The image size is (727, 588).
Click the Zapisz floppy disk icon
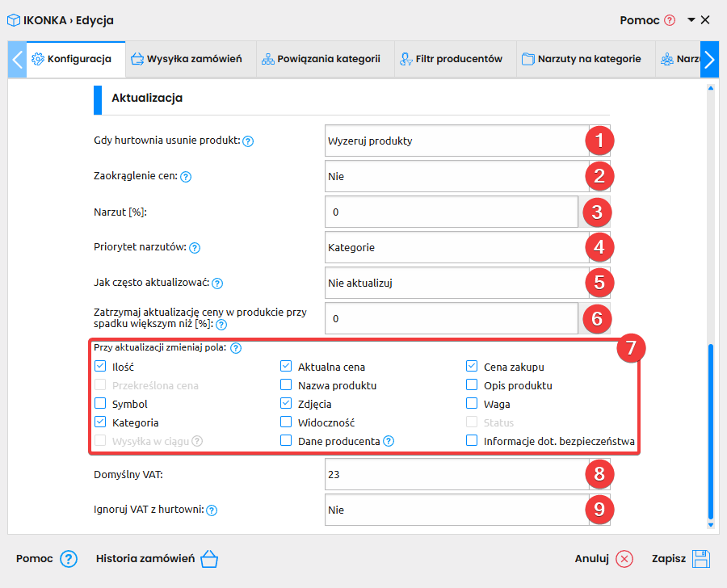[701, 559]
